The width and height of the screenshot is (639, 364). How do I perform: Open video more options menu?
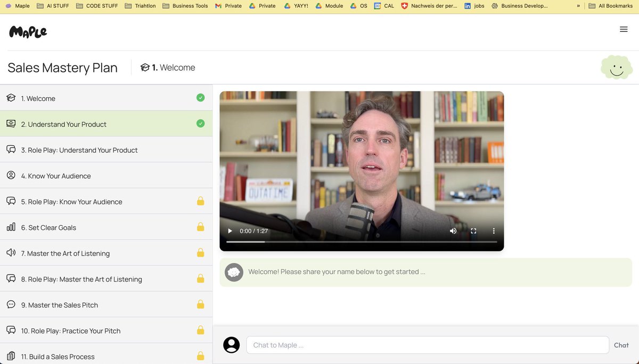[494, 231]
